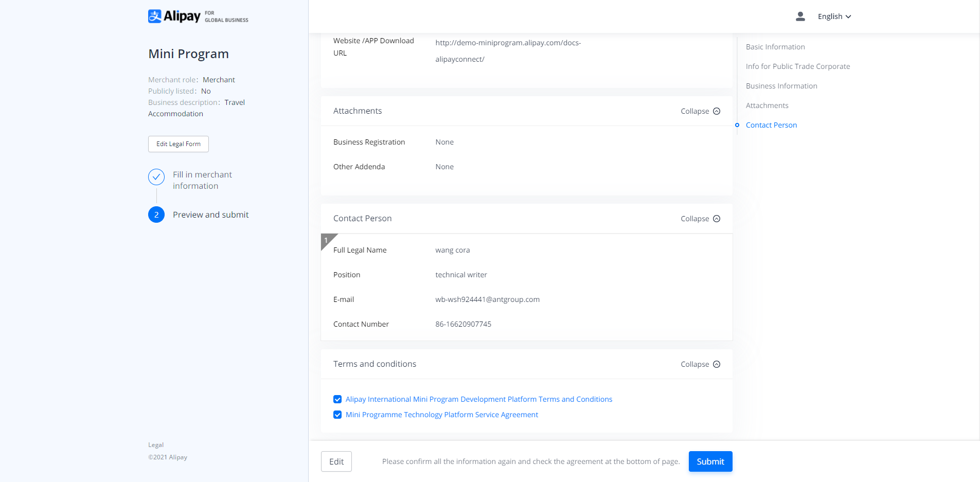Click the contact person number 1 badge
This screenshot has width=980, height=482.
tap(326, 240)
